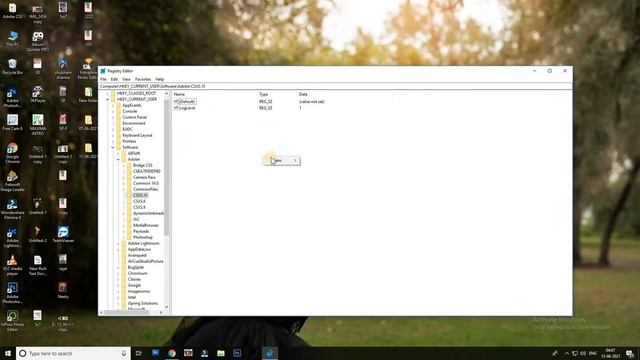Select the BugSplat key
Image resolution: width=640 pixels, height=360 pixels.
[x=136, y=267]
